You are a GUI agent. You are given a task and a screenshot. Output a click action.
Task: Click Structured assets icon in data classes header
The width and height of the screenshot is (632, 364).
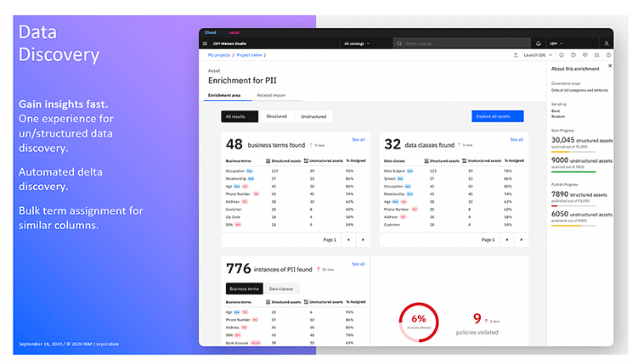coord(426,160)
